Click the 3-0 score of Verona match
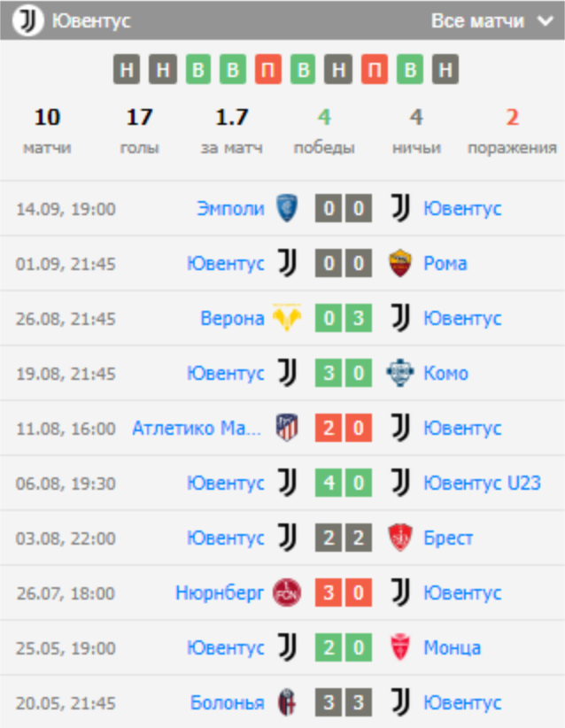 pos(344,318)
